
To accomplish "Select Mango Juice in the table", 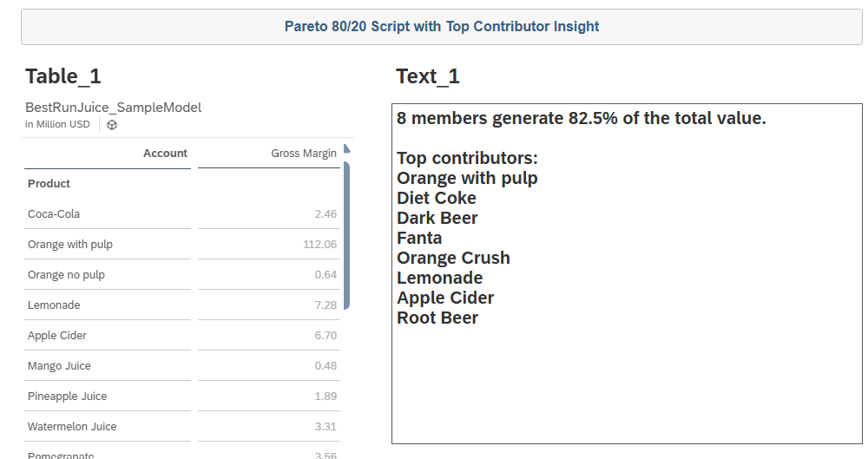I will [x=59, y=366].
